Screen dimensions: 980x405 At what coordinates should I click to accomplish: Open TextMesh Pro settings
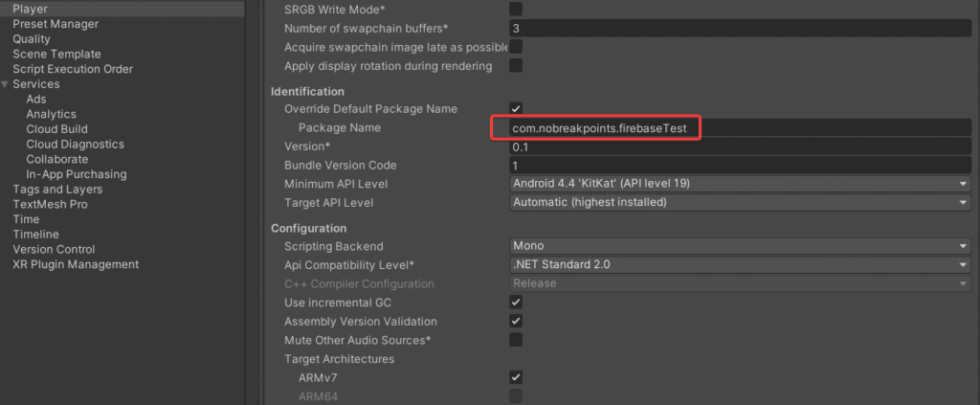(x=50, y=204)
